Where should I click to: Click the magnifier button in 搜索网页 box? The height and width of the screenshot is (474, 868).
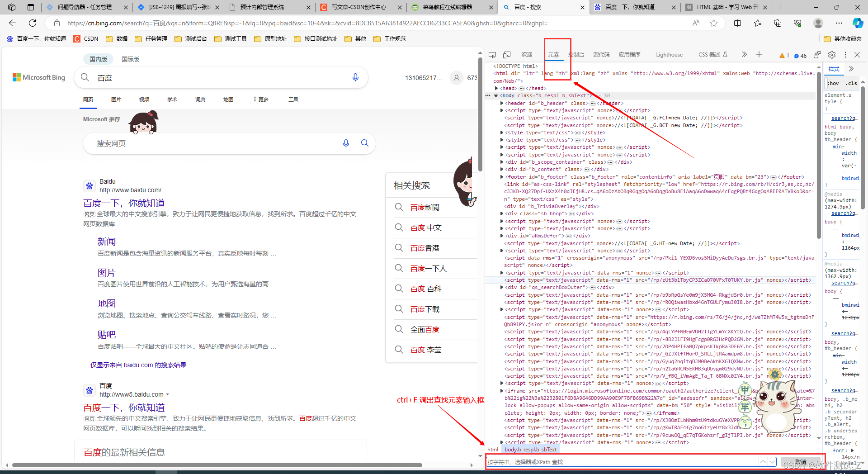tap(365, 143)
